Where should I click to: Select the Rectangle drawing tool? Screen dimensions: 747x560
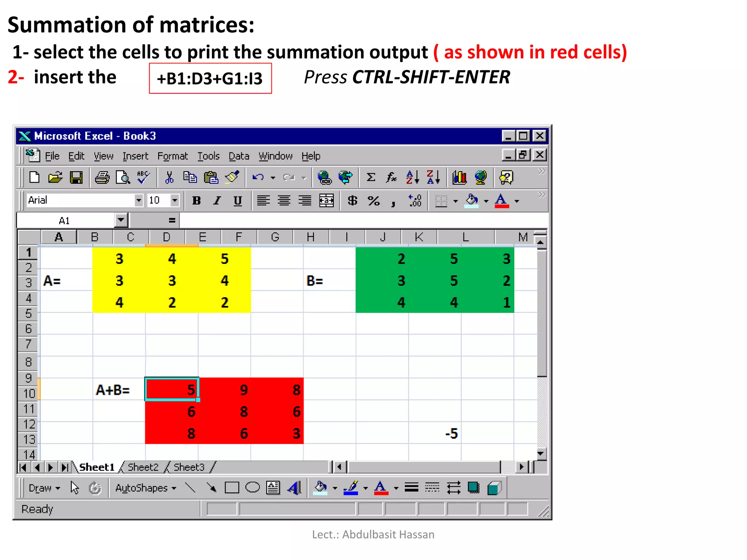coord(232,487)
